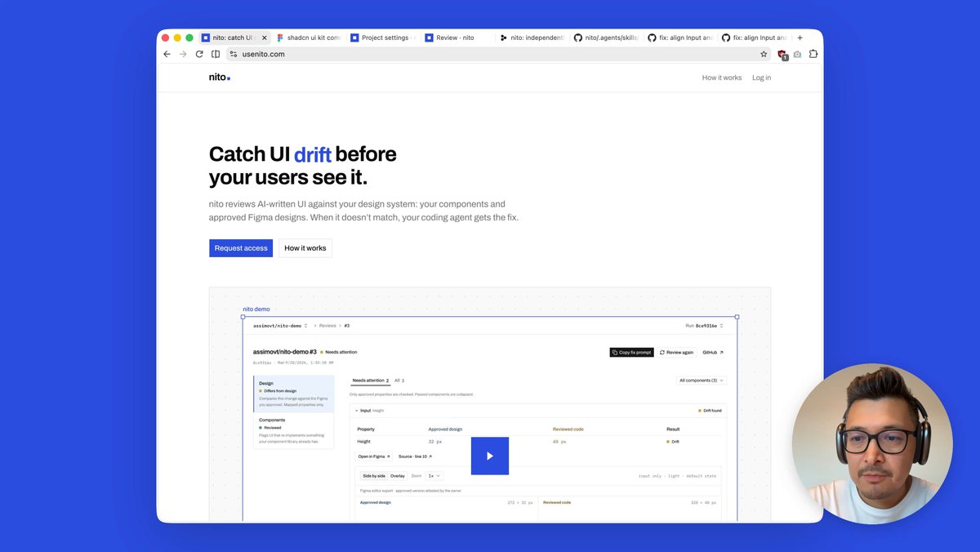
Task: Click the browser back arrow
Action: coord(167,54)
